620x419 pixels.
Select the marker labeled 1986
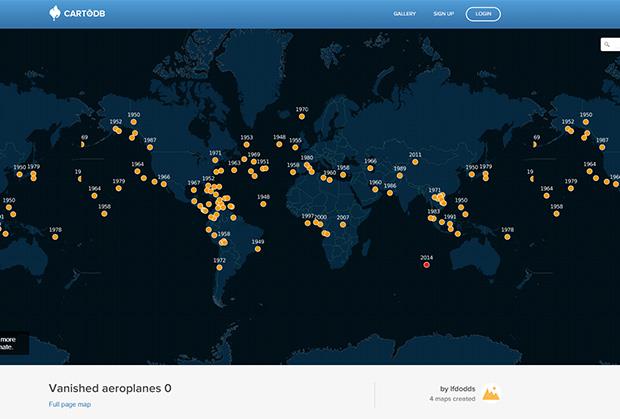click(x=390, y=194)
